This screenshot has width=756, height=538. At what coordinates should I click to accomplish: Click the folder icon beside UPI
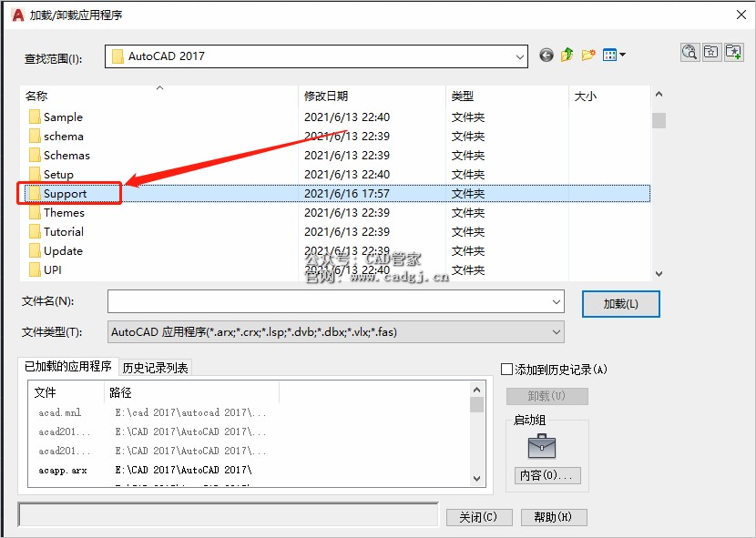(x=35, y=270)
